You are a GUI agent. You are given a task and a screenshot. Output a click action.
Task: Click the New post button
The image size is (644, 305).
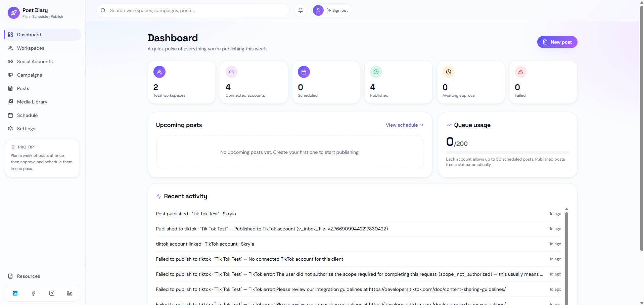[557, 42]
